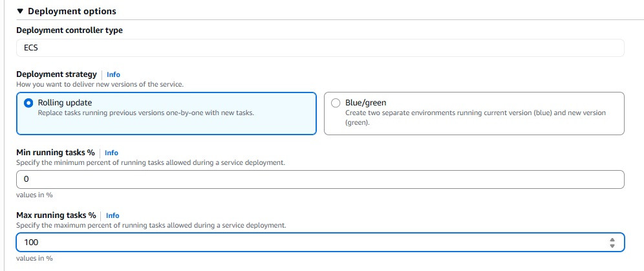Click the ECS deployment controller type field
This screenshot has height=271, width=644.
click(319, 47)
